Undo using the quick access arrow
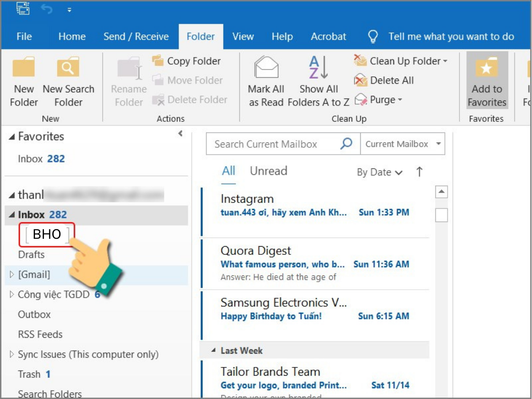This screenshot has width=532, height=399. click(47, 9)
